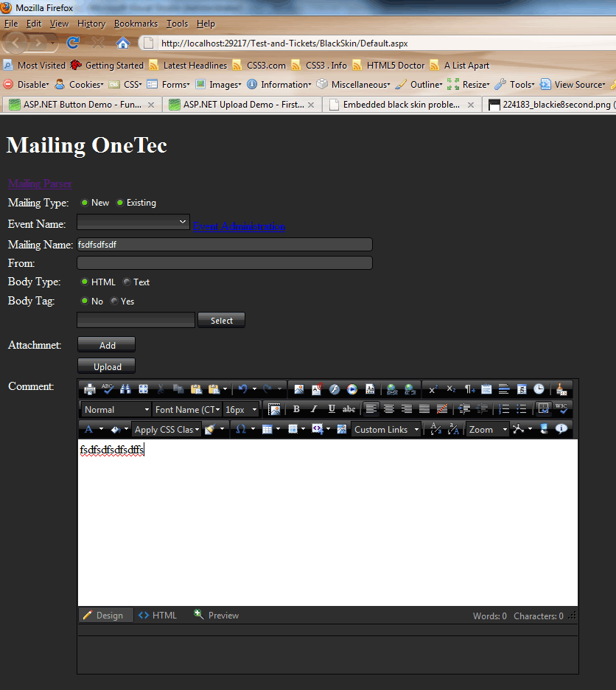Open the Image Manager icon
Screen dimensions: 616x690
tap(299, 389)
